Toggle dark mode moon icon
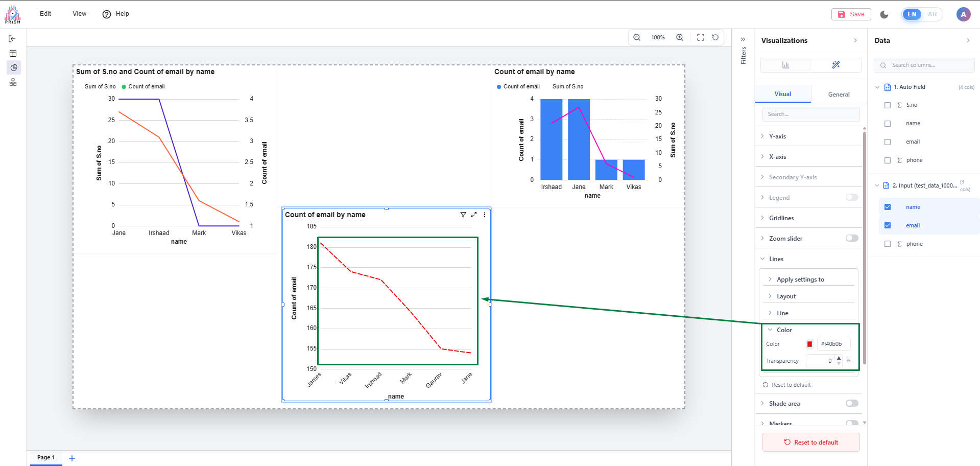Viewport: 980px width, 466px height. (x=885, y=14)
